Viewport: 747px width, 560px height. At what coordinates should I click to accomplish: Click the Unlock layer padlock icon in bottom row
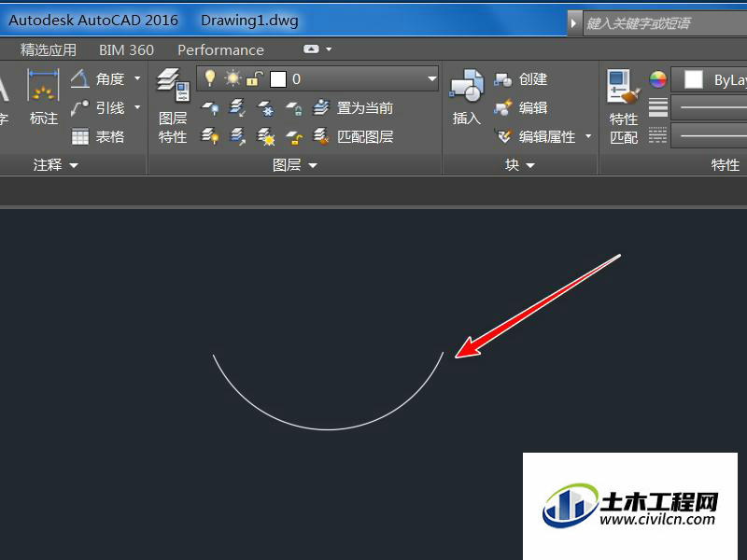pos(294,137)
